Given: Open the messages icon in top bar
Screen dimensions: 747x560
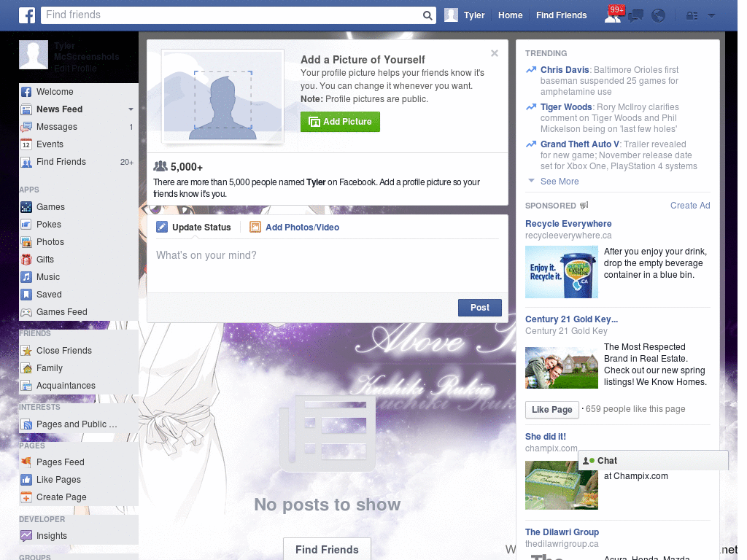Looking at the screenshot, I should 635,16.
